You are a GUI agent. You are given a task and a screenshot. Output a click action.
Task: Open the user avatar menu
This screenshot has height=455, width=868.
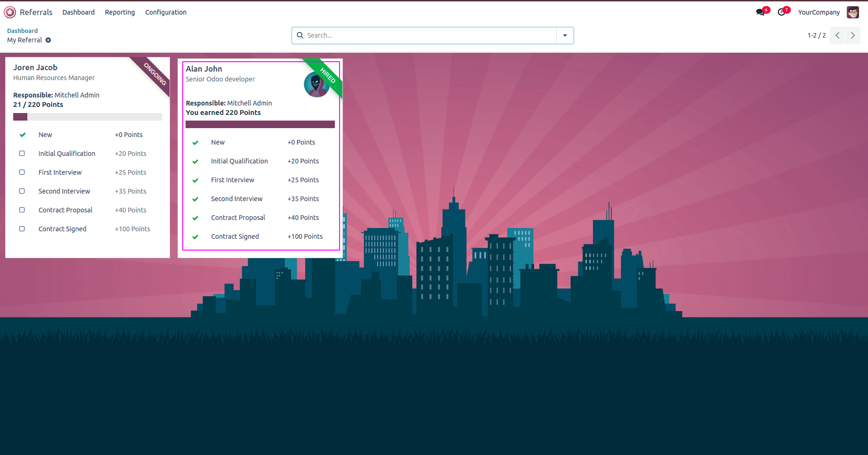point(853,12)
